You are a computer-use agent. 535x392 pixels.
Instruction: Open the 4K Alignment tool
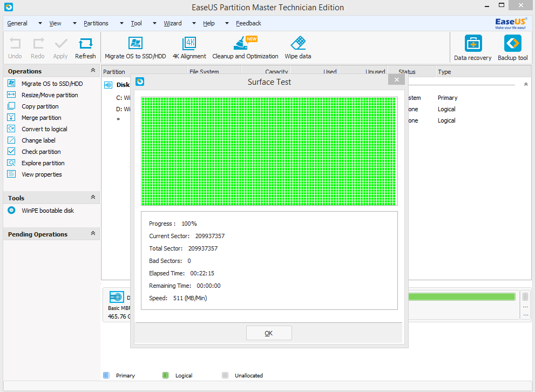189,48
